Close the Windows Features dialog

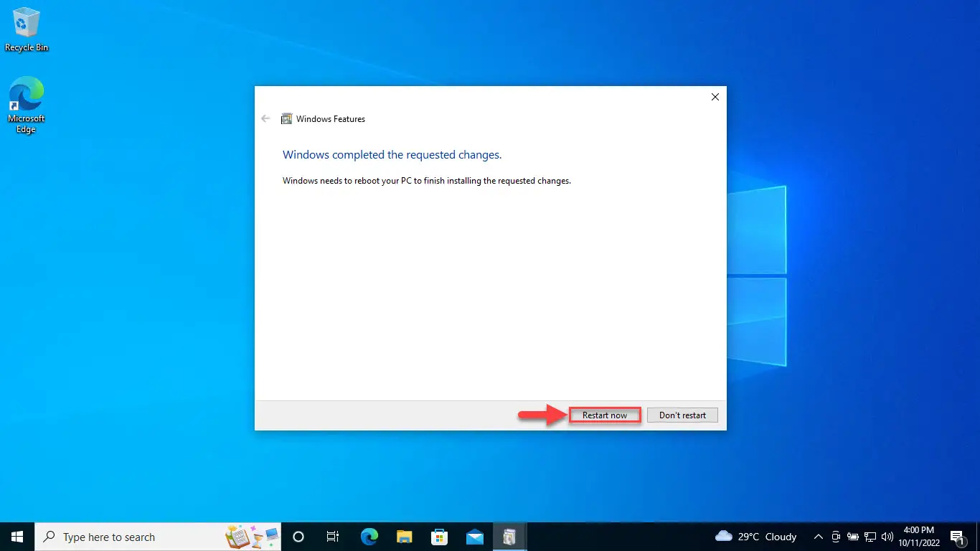715,97
